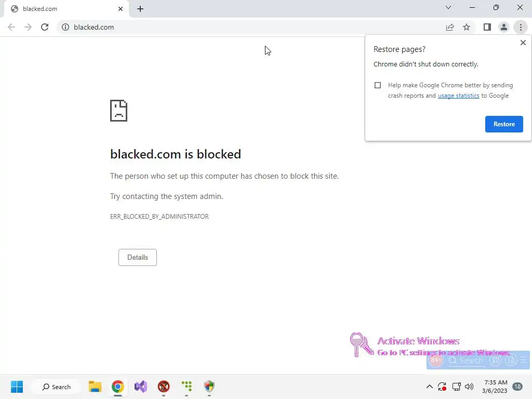Image resolution: width=532 pixels, height=399 pixels.
Task: Open the Chrome profile avatar
Action: (504, 27)
